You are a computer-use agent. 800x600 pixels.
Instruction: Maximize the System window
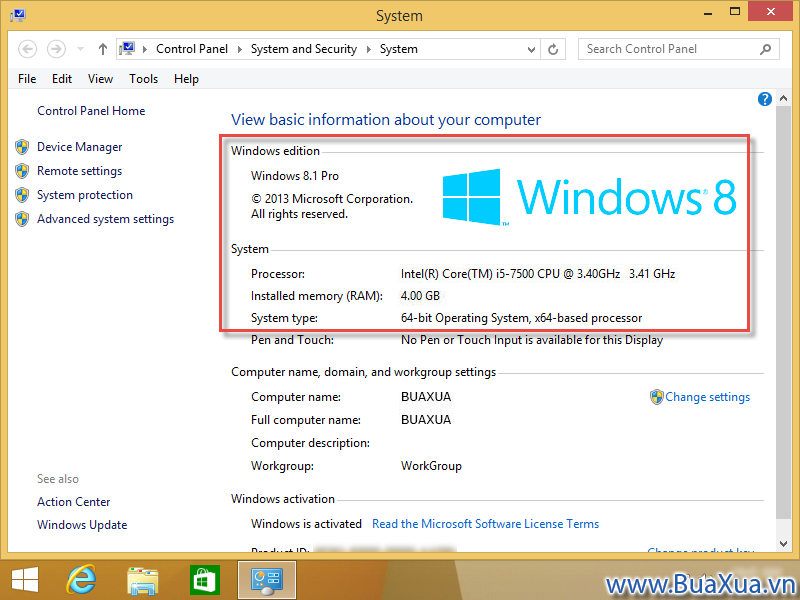(x=735, y=12)
